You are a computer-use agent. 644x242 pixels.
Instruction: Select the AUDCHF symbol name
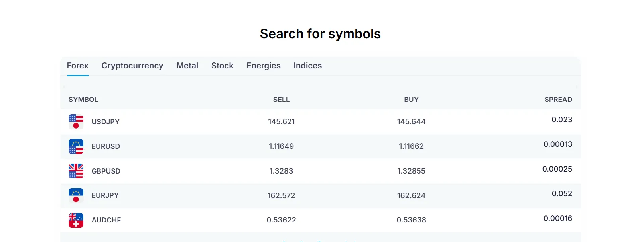point(106,220)
